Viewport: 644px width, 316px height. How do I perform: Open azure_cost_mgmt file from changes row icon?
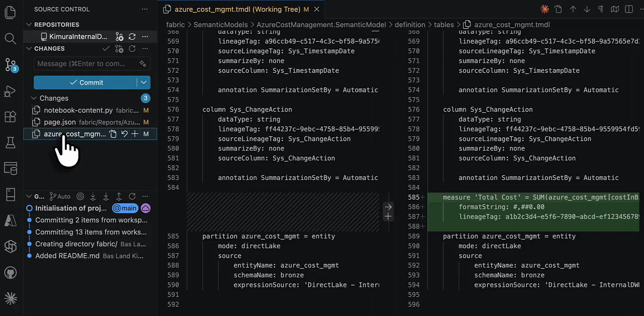(113, 134)
